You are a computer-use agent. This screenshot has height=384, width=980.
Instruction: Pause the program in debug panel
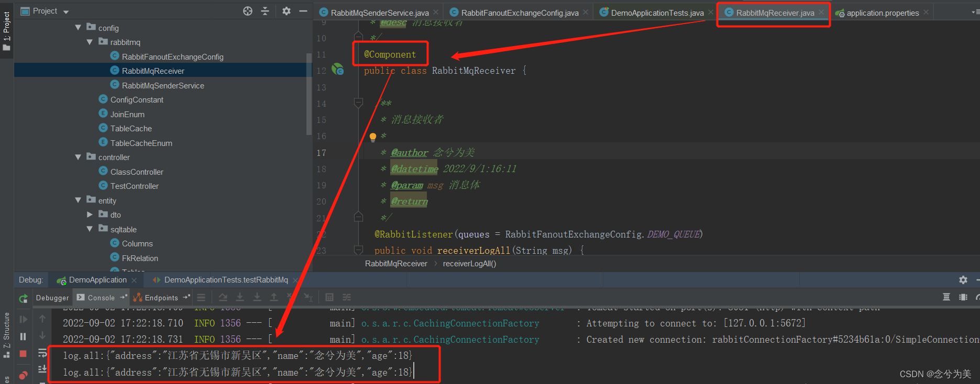23,336
